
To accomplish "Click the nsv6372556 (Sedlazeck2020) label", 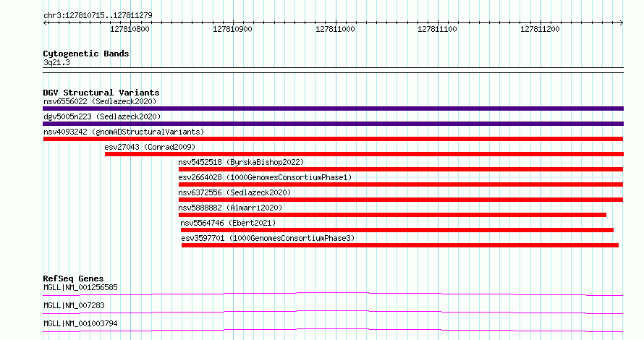I will (x=234, y=192).
